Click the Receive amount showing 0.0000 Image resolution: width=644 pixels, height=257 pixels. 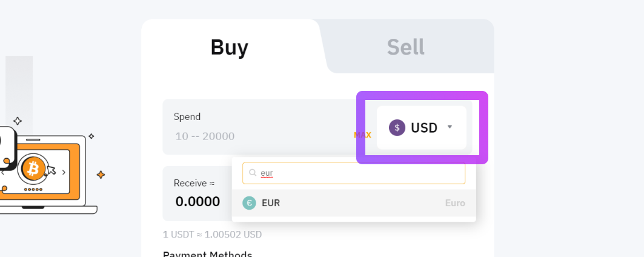198,201
